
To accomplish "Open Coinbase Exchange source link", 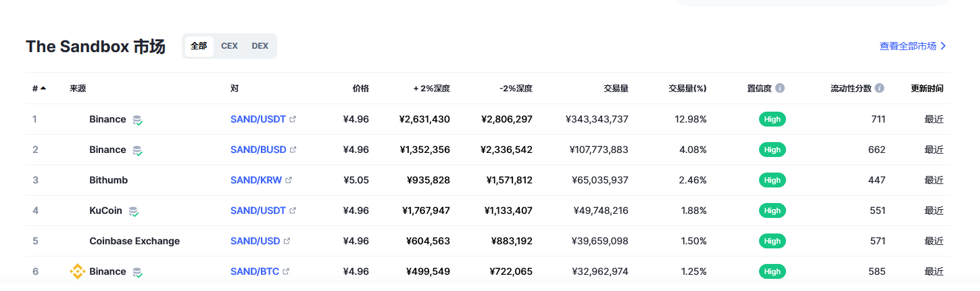I will point(134,241).
